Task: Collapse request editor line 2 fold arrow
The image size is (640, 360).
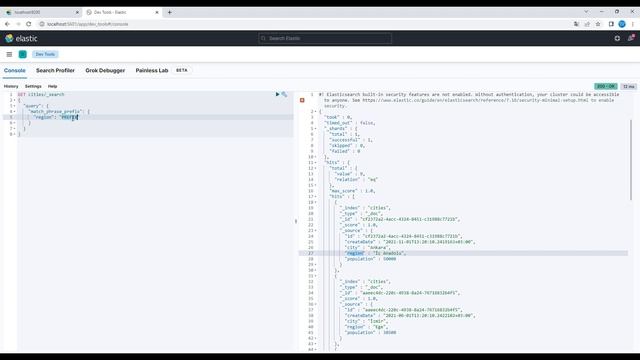Action: [15, 100]
